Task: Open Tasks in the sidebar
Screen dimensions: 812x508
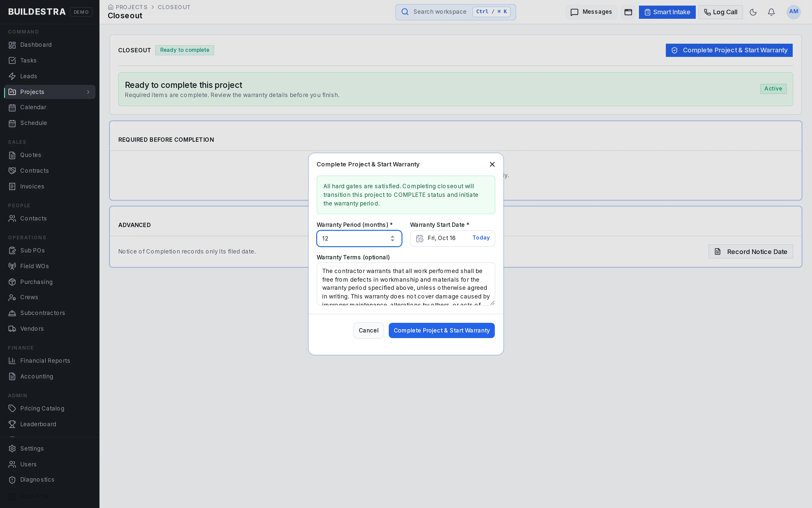Action: tap(50, 60)
